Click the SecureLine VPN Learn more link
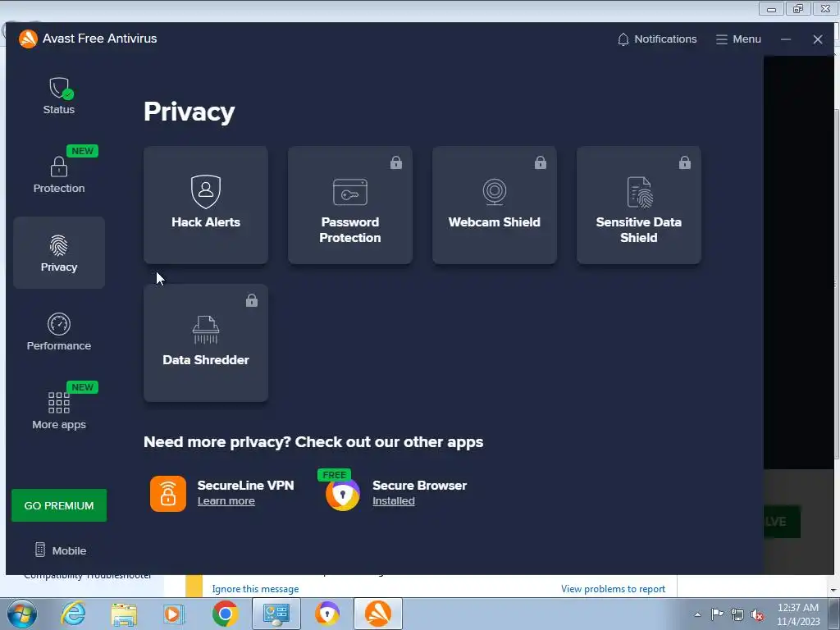This screenshot has height=630, width=840. (226, 501)
